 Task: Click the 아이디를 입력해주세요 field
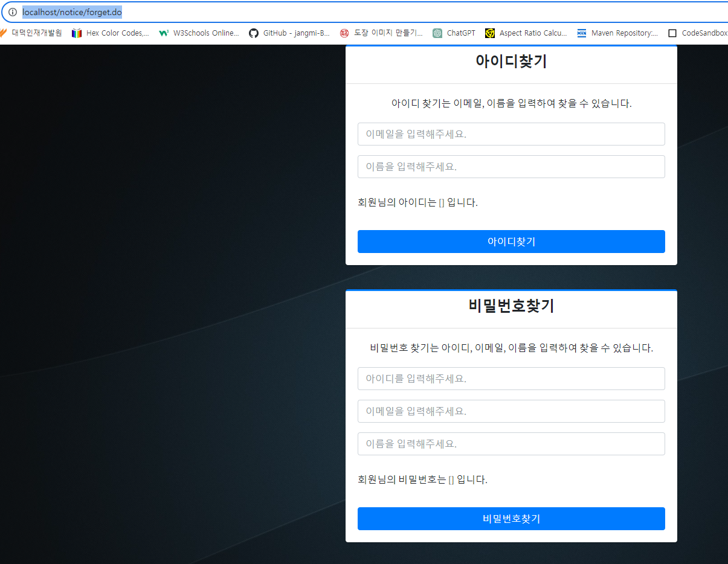pyautogui.click(x=511, y=379)
